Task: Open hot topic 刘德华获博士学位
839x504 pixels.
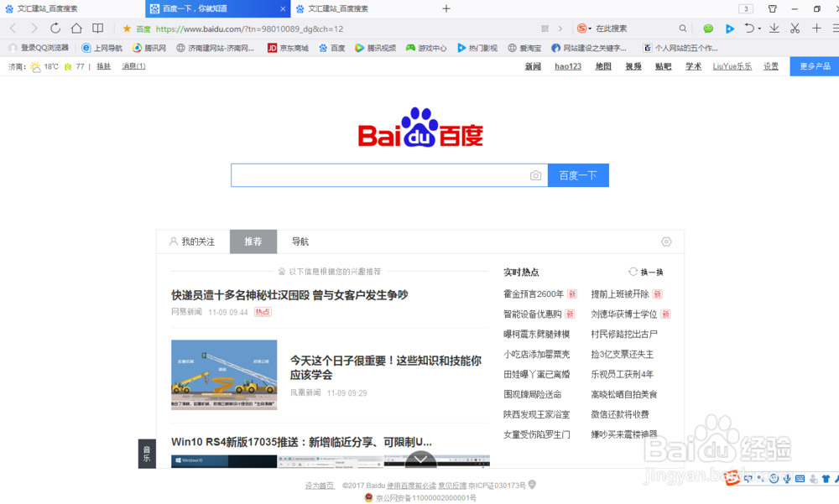Action: pos(624,314)
